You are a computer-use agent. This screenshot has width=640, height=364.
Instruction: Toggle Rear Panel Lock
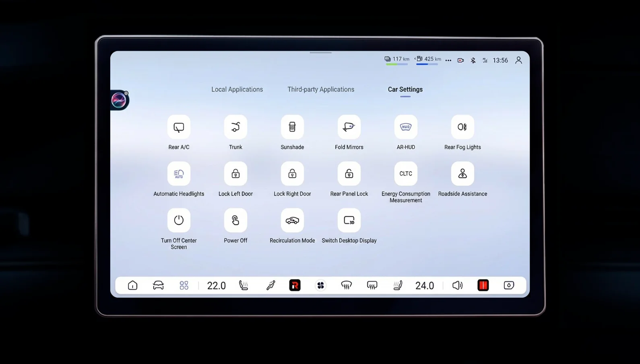[349, 174]
